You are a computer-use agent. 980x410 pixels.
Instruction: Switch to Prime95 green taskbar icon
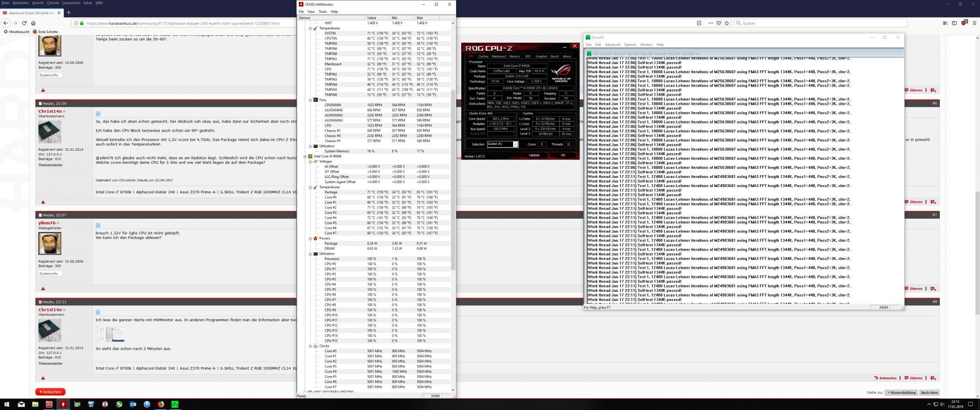click(175, 404)
